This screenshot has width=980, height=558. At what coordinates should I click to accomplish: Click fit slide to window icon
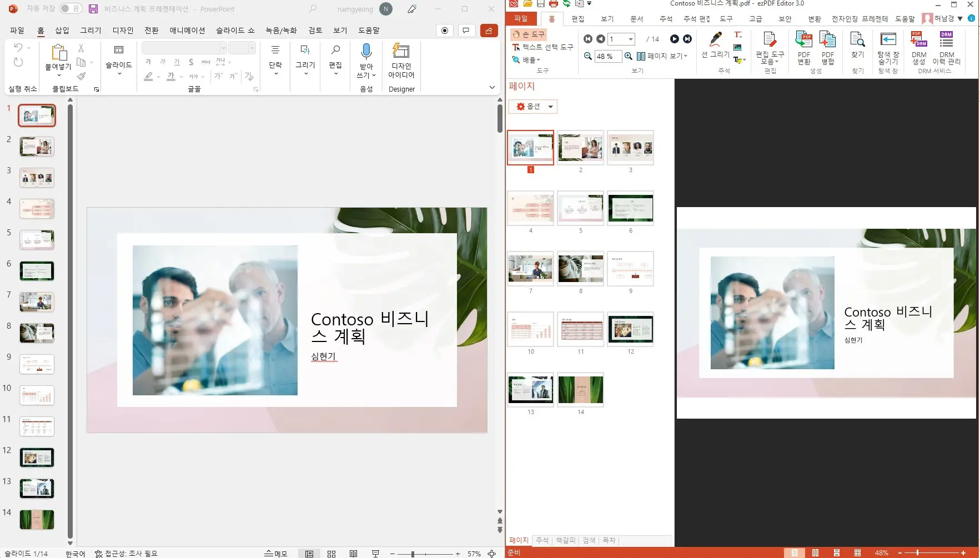[492, 554]
